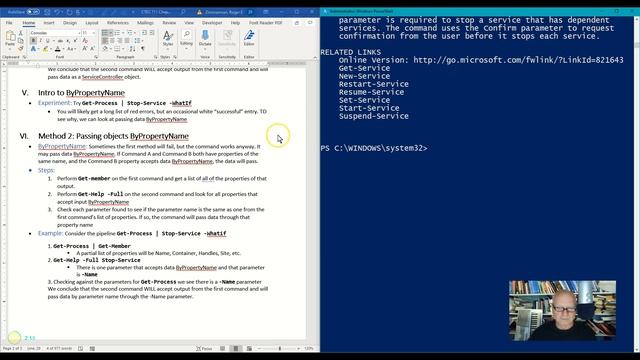This screenshot has height=360, width=640.
Task: Click the Decrease Indent icon
Action: pyautogui.click(x=144, y=33)
